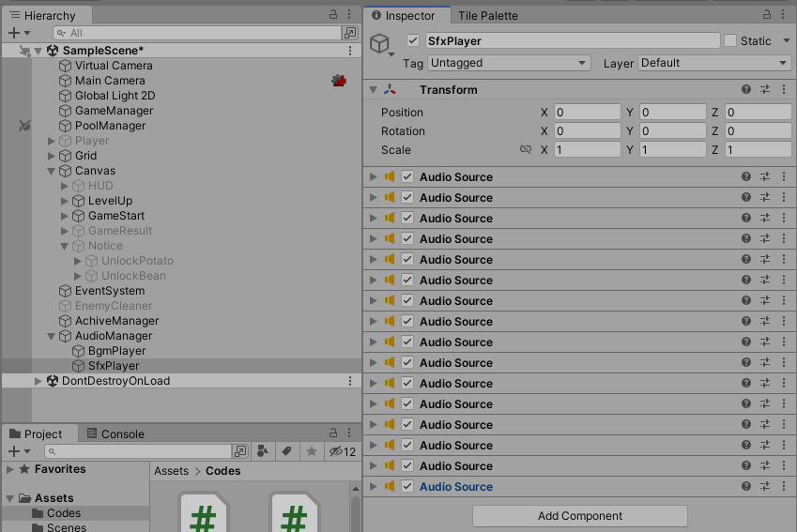This screenshot has height=532, width=797.
Task: Toggle the Scale constrain proportions link icon
Action: (526, 149)
